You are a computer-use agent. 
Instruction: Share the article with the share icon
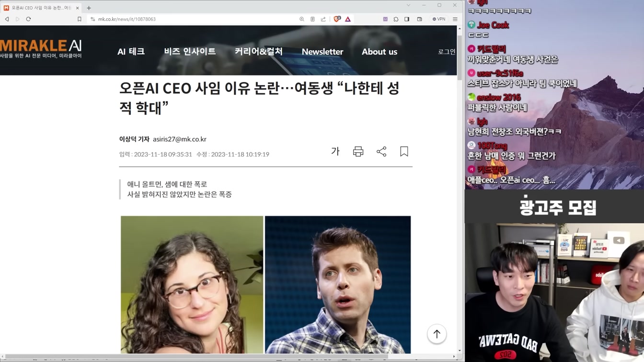(381, 151)
